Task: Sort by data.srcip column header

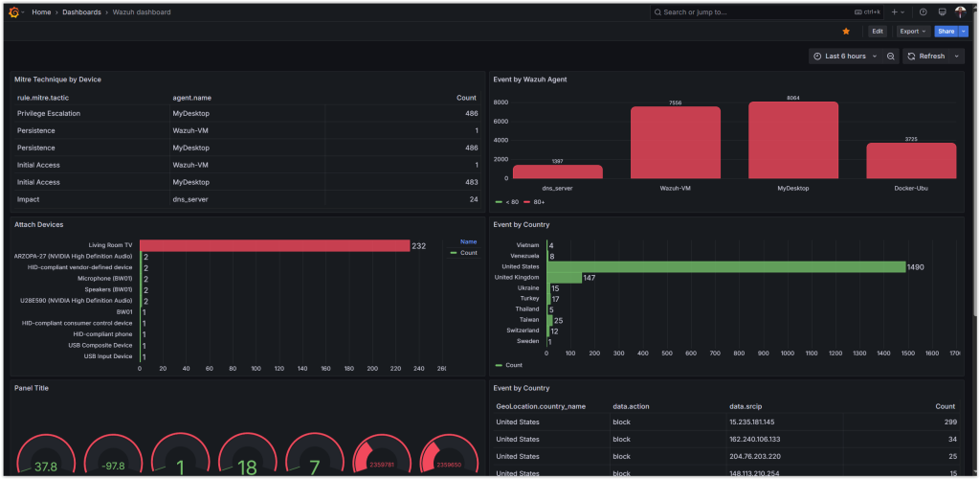Action: 746,406
